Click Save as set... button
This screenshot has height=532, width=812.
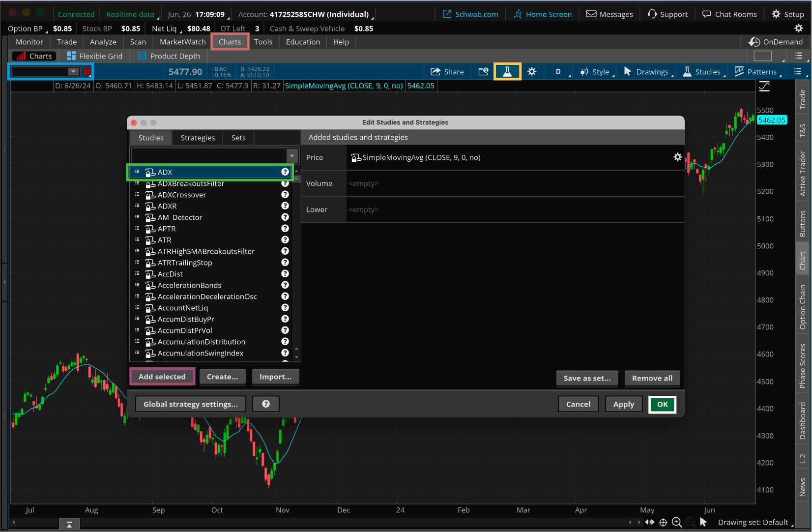587,378
